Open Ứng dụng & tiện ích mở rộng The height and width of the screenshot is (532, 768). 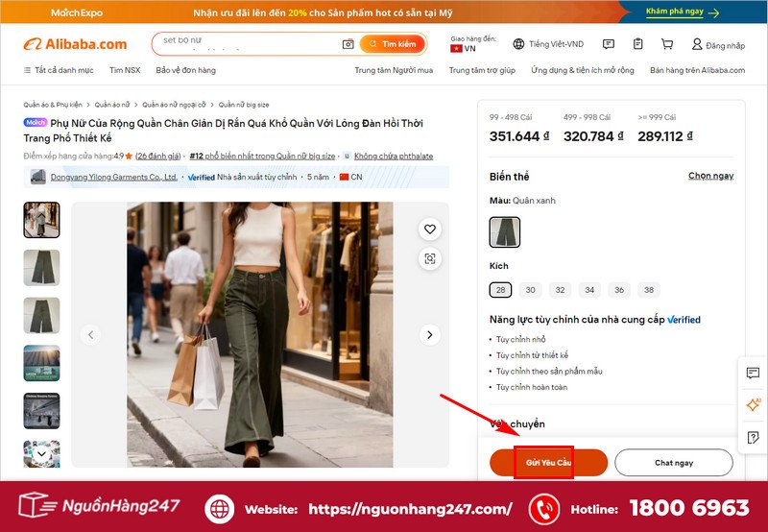(583, 70)
